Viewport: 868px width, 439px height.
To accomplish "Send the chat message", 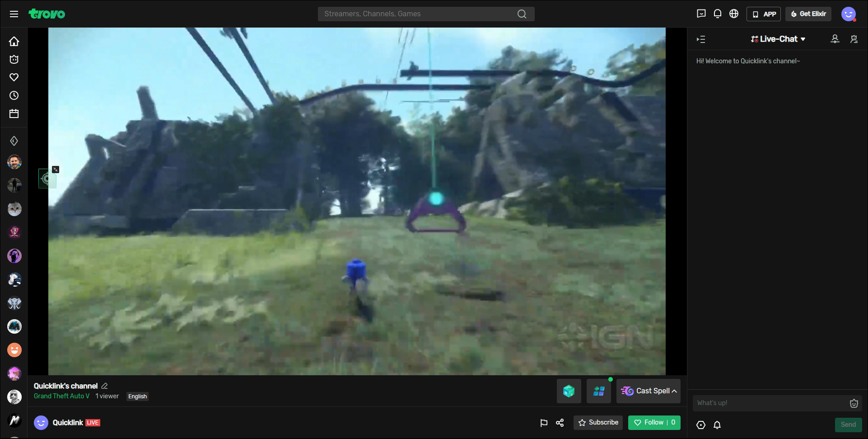I will [x=848, y=425].
